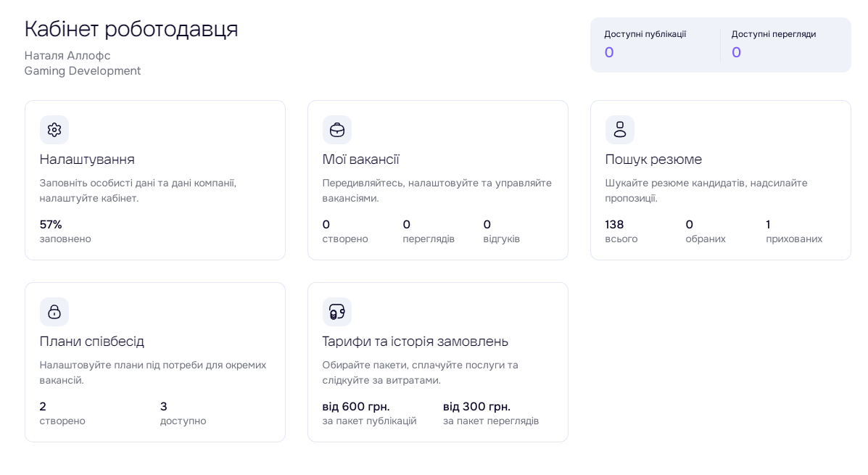
Task: Click the person icon in Пошук резюме
Action: pos(620,130)
